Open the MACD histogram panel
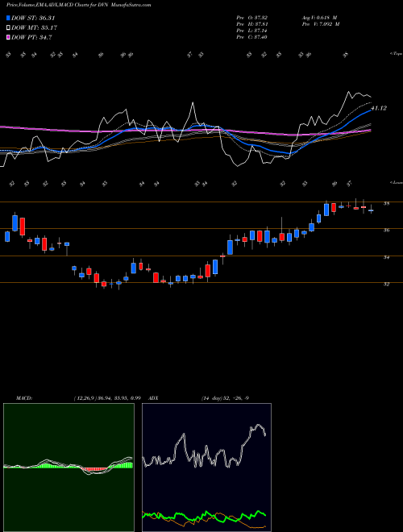 (x=69, y=468)
